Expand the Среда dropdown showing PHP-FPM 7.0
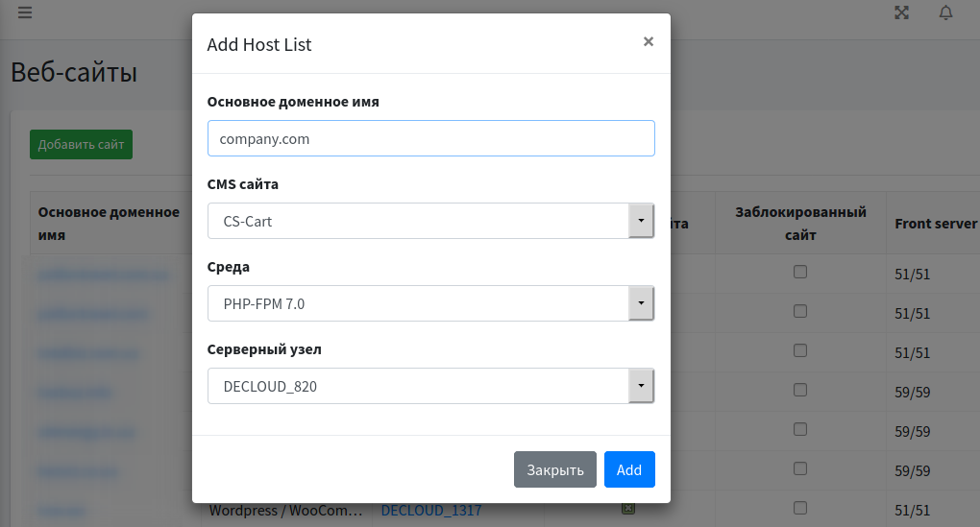 pyautogui.click(x=431, y=303)
